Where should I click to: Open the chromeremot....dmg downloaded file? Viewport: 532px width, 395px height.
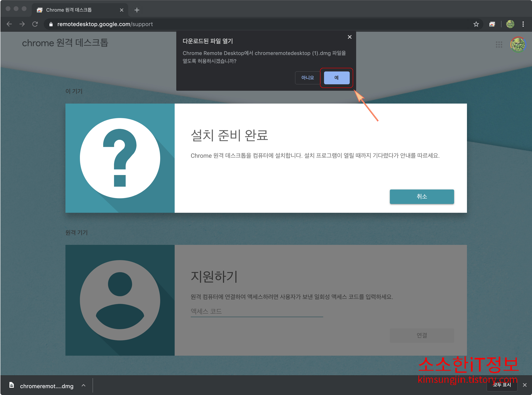tap(46, 386)
